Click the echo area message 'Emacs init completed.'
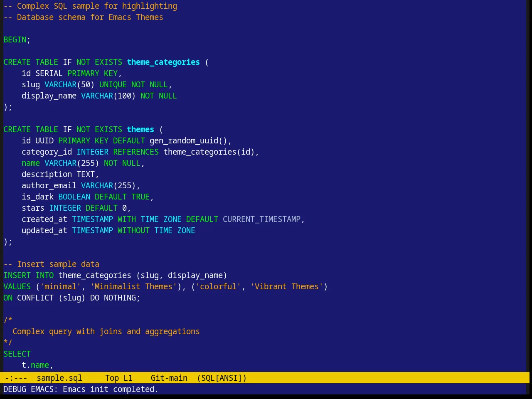The height and width of the screenshot is (399, 532). click(x=111, y=389)
